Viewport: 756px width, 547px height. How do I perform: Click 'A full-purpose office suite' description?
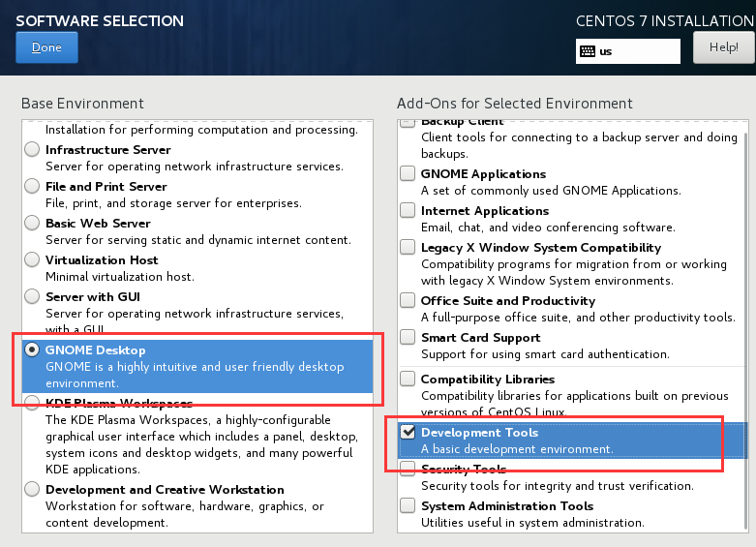tap(578, 318)
